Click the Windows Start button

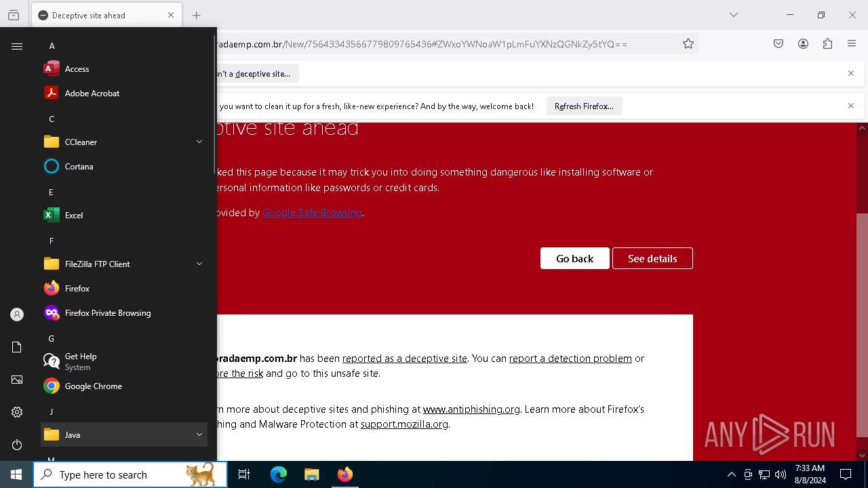click(x=16, y=474)
